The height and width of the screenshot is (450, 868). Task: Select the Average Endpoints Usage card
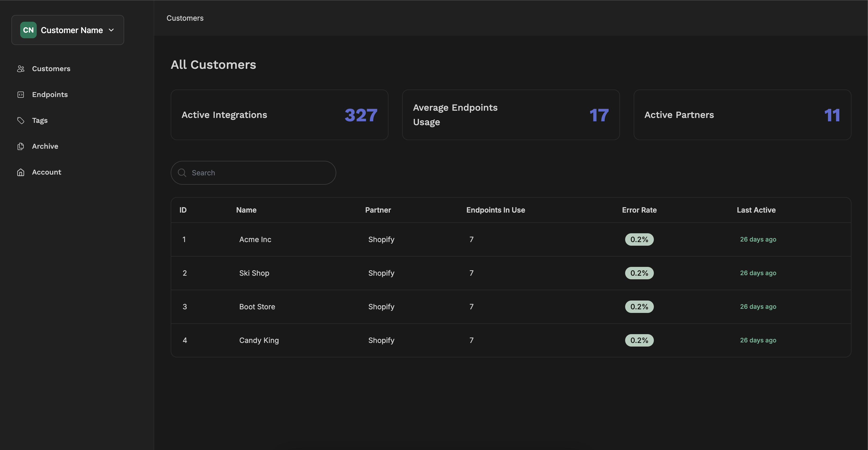(511, 115)
